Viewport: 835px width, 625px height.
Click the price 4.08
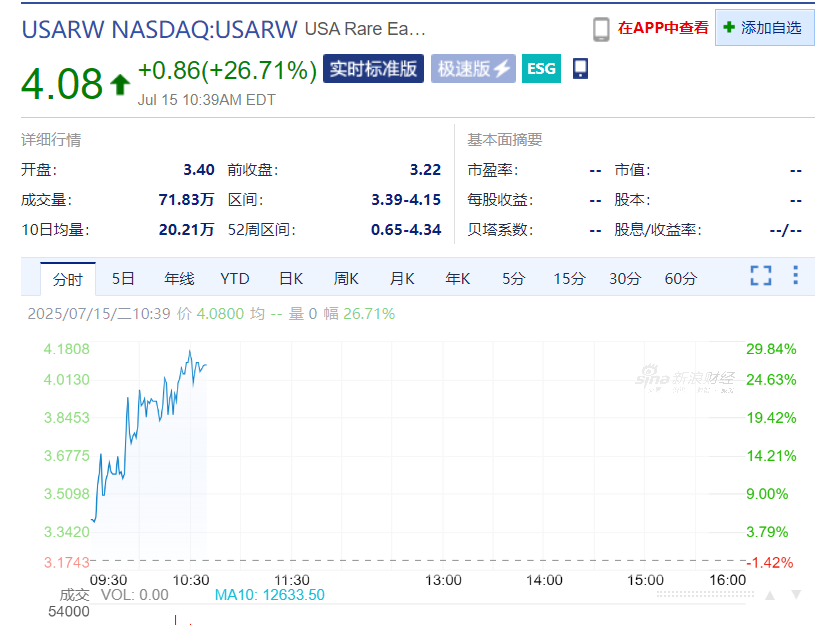pyautogui.click(x=62, y=84)
